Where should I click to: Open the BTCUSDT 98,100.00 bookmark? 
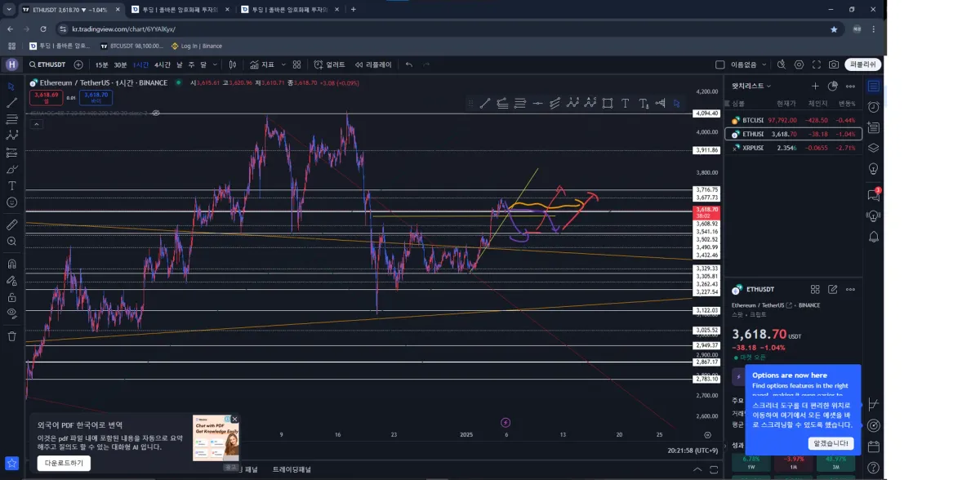pyautogui.click(x=131, y=46)
